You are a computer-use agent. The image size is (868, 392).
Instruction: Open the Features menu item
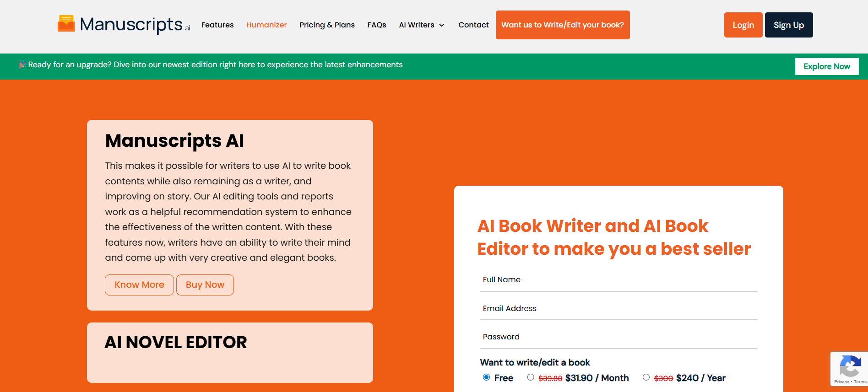[217, 25]
